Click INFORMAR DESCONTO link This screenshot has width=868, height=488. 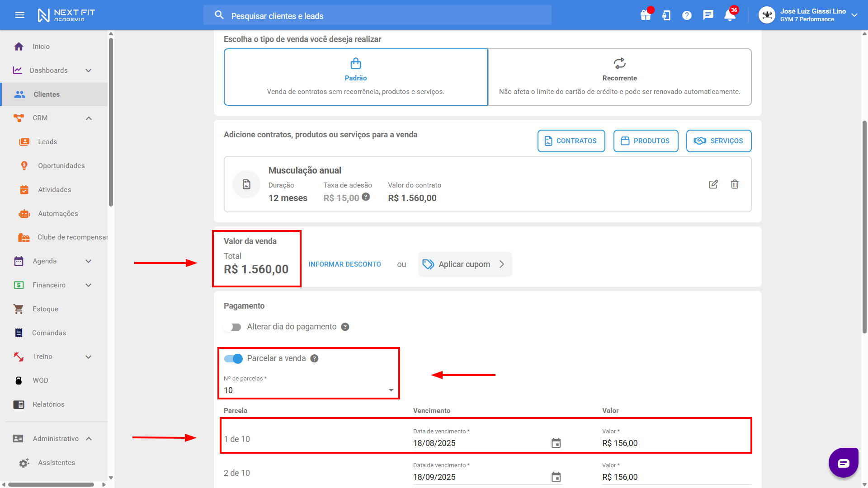344,264
